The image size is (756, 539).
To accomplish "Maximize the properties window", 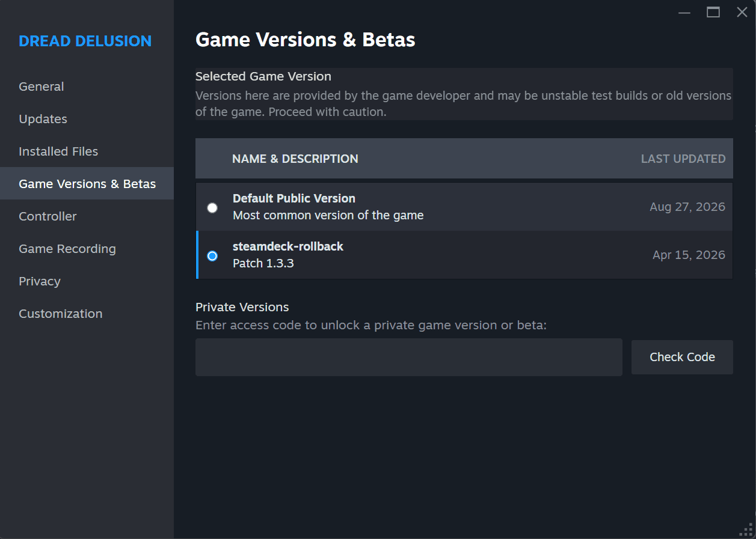I will coord(713,12).
